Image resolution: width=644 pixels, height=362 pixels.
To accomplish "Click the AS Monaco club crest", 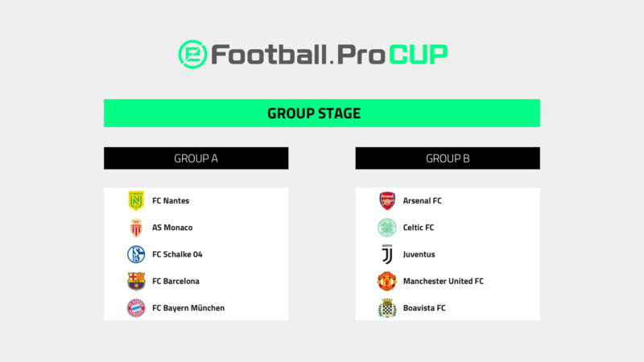I will pyautogui.click(x=136, y=228).
